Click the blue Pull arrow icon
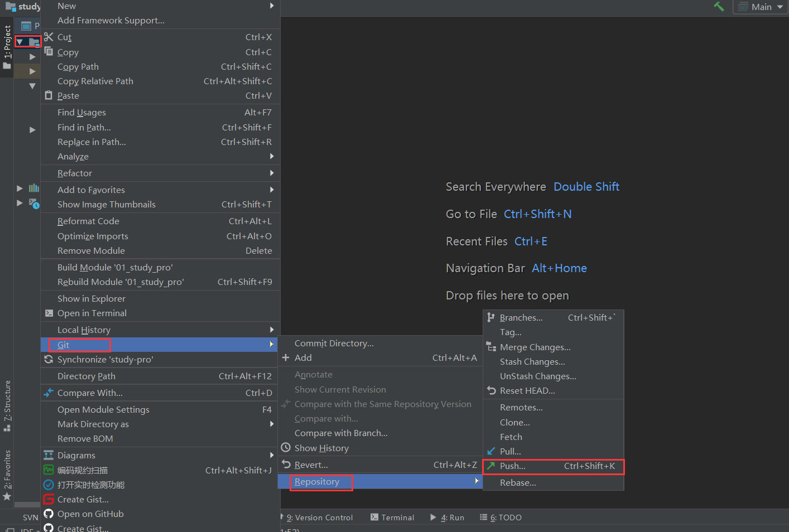This screenshot has width=789, height=532. pos(491,451)
